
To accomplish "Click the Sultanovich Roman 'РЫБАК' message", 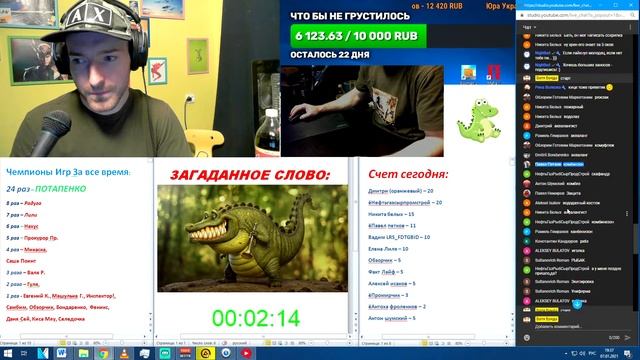I will [559, 260].
